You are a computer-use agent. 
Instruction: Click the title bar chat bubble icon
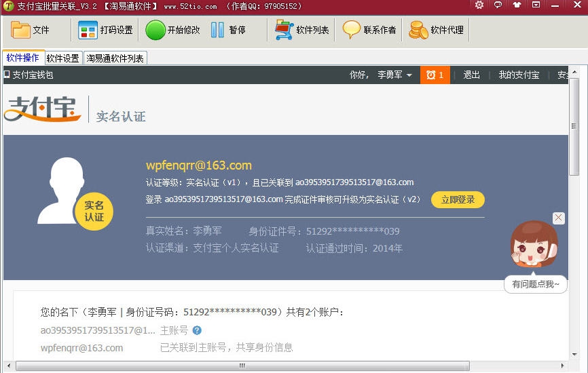click(498, 5)
